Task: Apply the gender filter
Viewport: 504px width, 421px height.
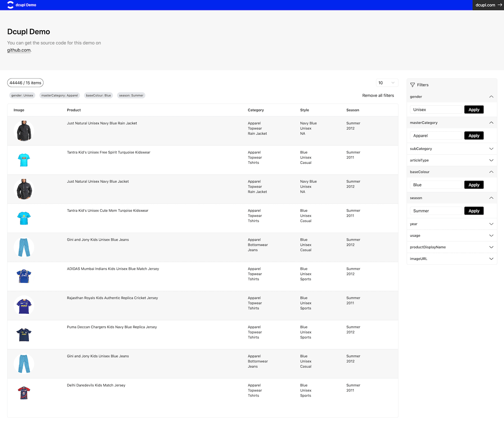Action: [474, 109]
